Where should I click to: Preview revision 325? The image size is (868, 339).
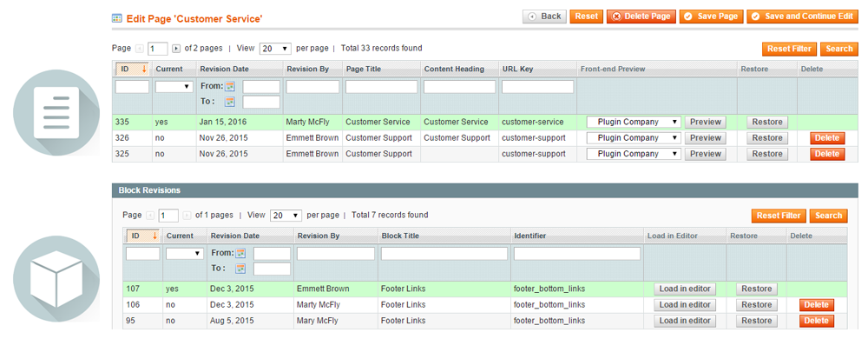705,154
